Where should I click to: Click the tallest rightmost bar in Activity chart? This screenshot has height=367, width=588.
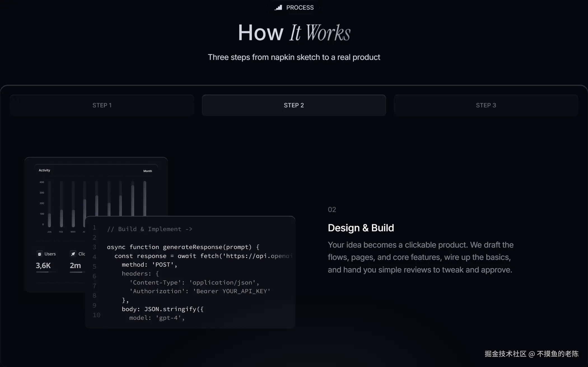(x=145, y=198)
